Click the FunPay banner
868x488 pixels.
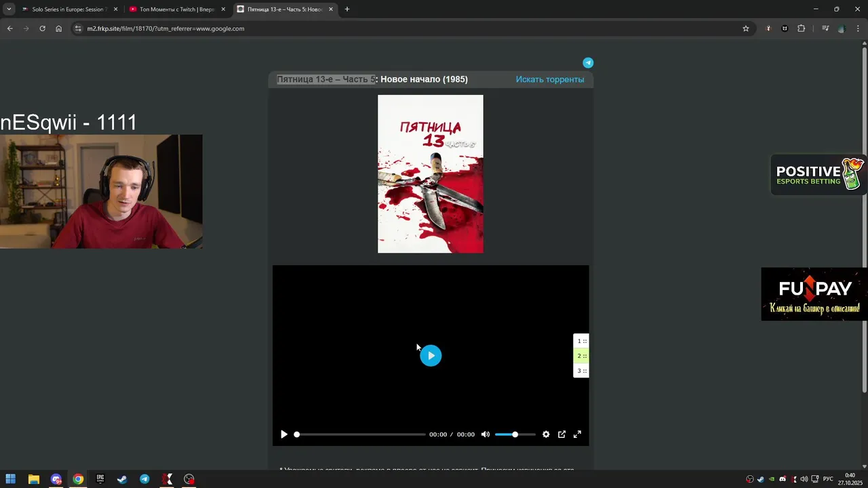[814, 294]
